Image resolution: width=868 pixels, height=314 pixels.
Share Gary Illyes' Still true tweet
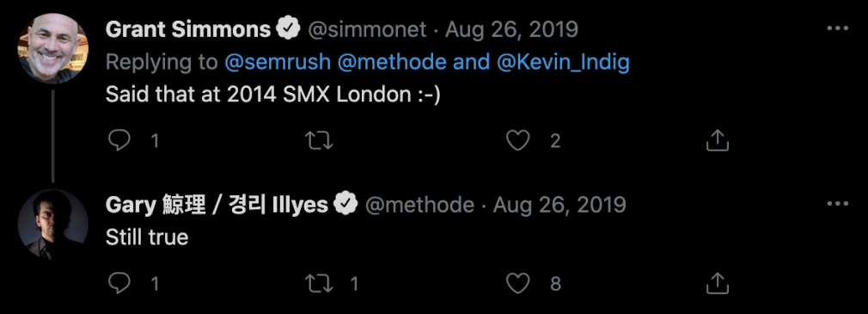(718, 284)
